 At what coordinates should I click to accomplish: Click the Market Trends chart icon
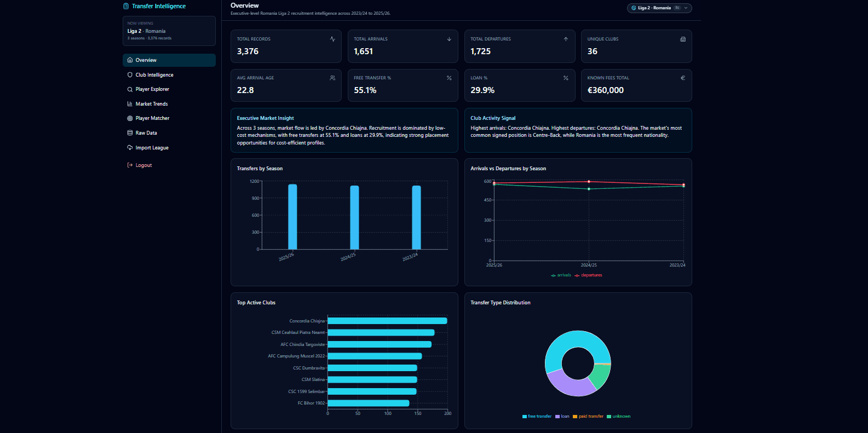pyautogui.click(x=130, y=103)
